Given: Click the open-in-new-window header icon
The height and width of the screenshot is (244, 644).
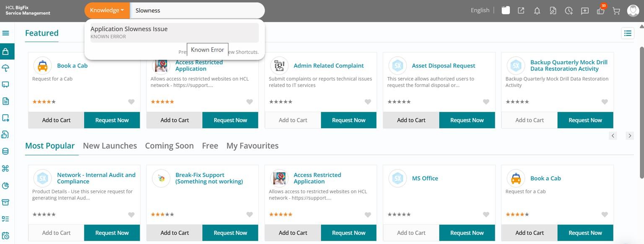Looking at the screenshot, I should tap(521, 10).
